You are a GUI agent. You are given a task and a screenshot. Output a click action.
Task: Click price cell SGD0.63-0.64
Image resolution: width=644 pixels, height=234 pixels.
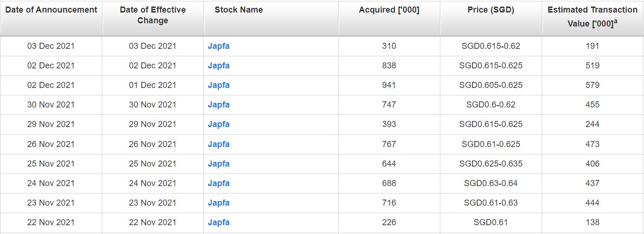coord(491,183)
